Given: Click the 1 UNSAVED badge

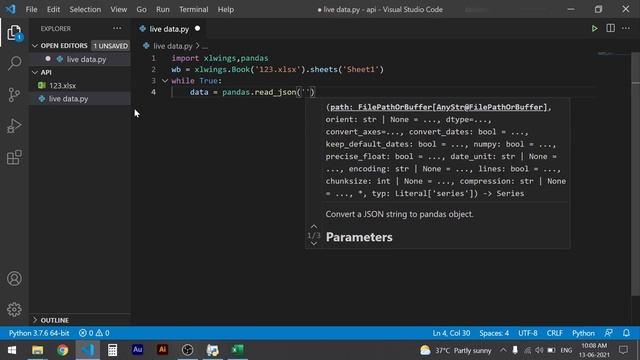Looking at the screenshot, I should pos(110,46).
